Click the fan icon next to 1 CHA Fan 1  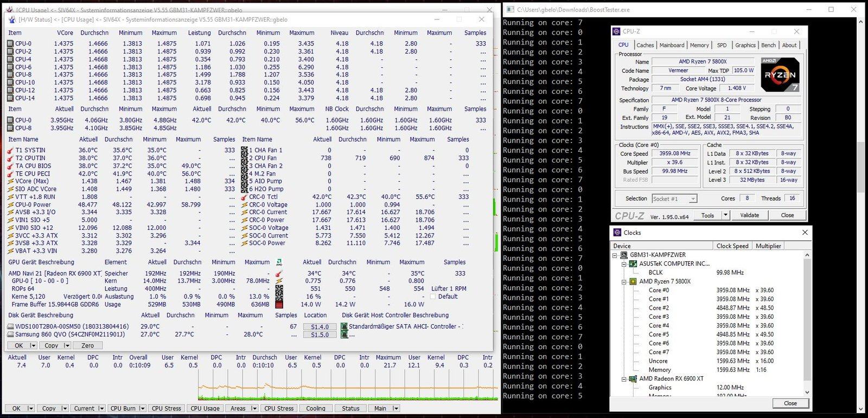pos(244,150)
